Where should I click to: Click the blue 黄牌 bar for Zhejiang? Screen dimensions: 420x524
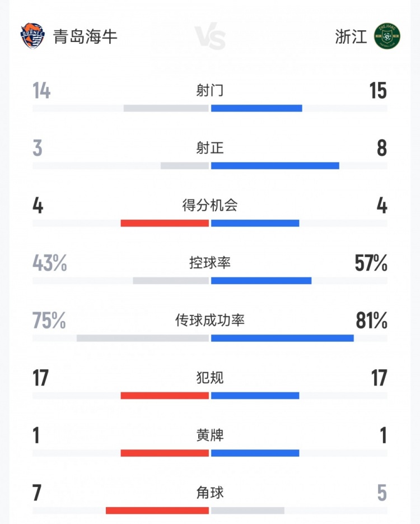tap(255, 453)
